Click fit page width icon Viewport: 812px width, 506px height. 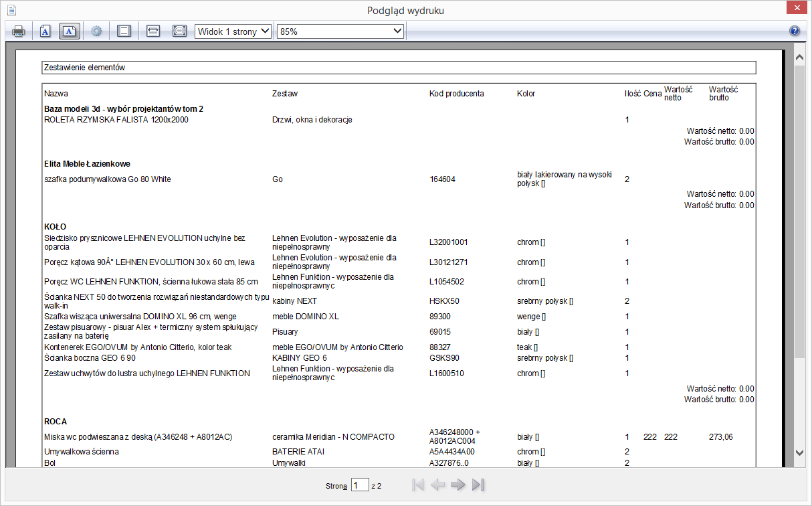click(153, 31)
